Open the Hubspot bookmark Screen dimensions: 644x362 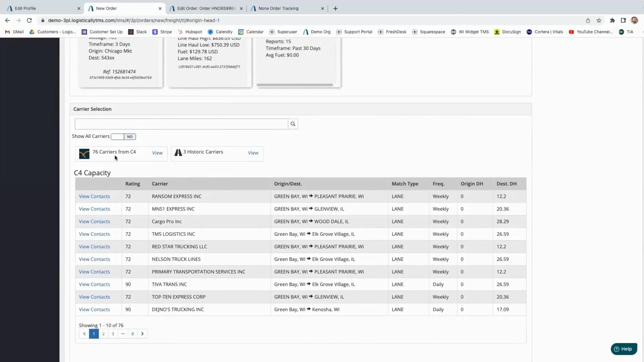point(190,32)
